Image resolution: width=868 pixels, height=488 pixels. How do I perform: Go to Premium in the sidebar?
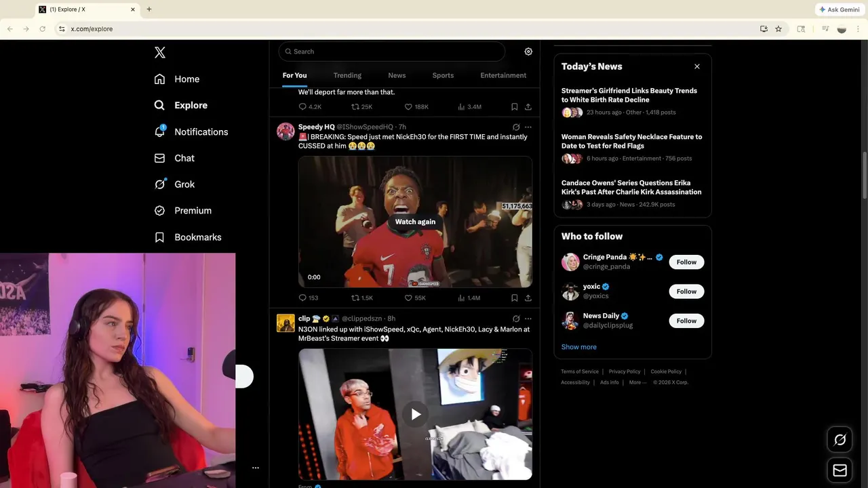(183, 211)
